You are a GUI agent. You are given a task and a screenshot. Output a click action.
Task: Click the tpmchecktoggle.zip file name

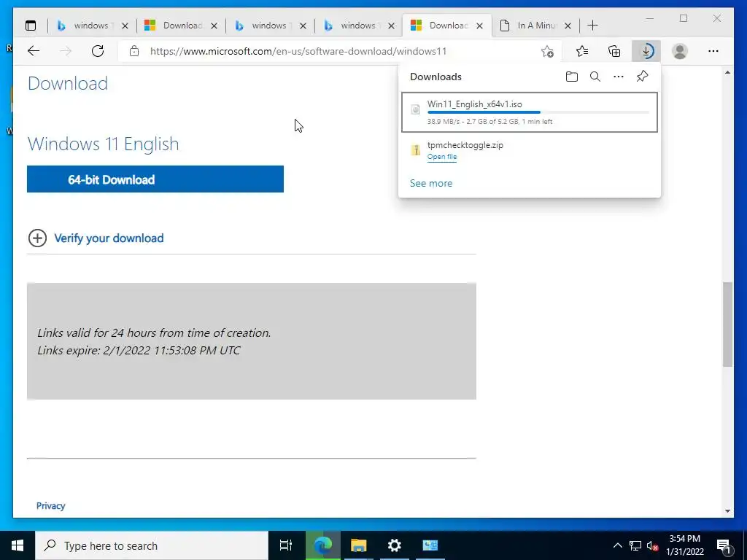point(465,145)
